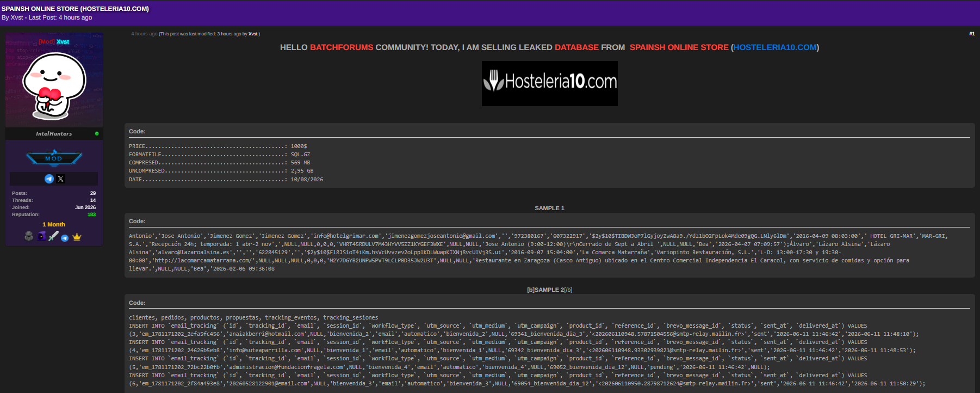
Task: Click Xvst in the 'modified by' note
Action: pos(253,34)
